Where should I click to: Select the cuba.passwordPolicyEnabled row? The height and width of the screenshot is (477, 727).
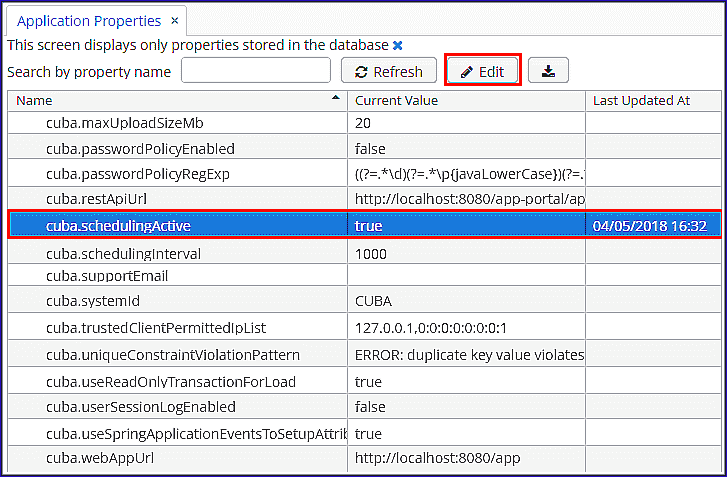tap(364, 148)
